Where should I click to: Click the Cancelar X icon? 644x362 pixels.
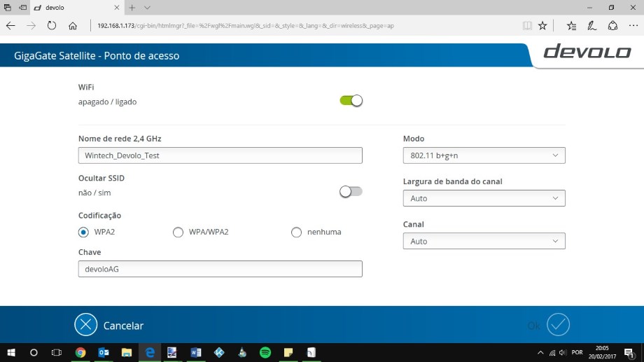coord(85,325)
